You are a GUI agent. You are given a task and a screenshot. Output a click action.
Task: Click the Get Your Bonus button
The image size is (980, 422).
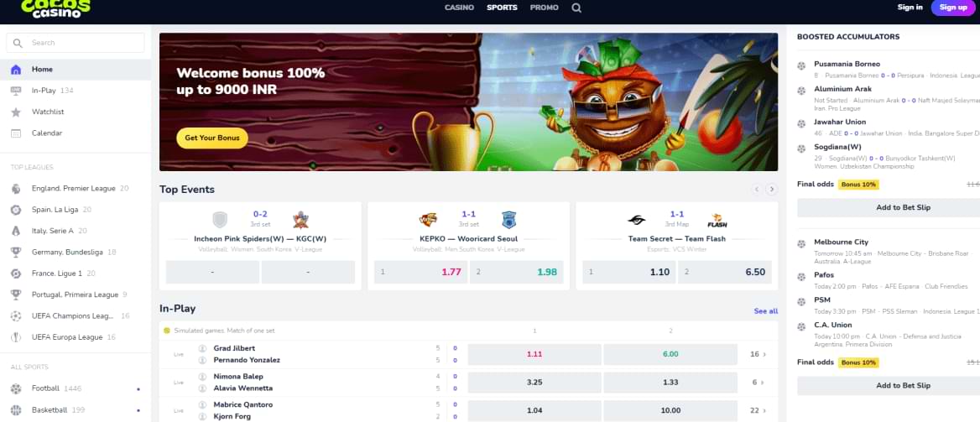click(212, 138)
